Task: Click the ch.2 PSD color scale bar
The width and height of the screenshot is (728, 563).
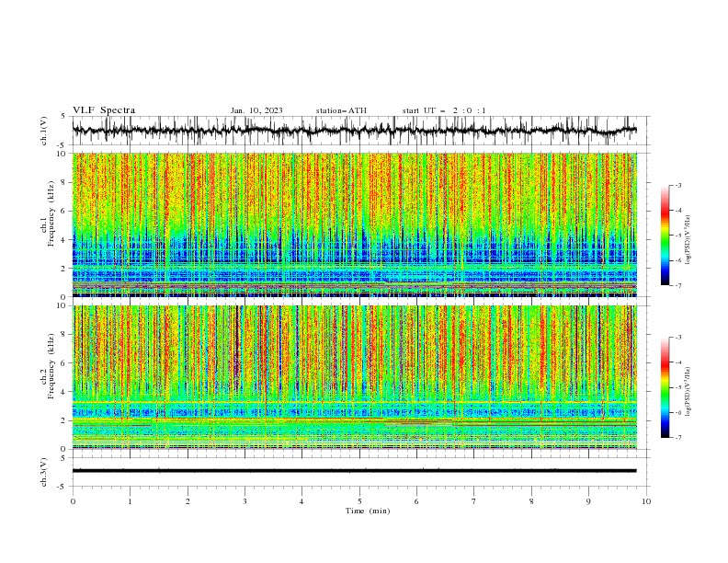Action: click(x=665, y=387)
